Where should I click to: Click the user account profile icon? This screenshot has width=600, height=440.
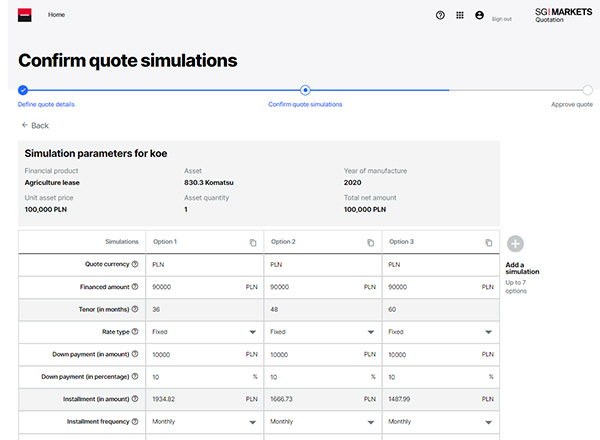479,16
